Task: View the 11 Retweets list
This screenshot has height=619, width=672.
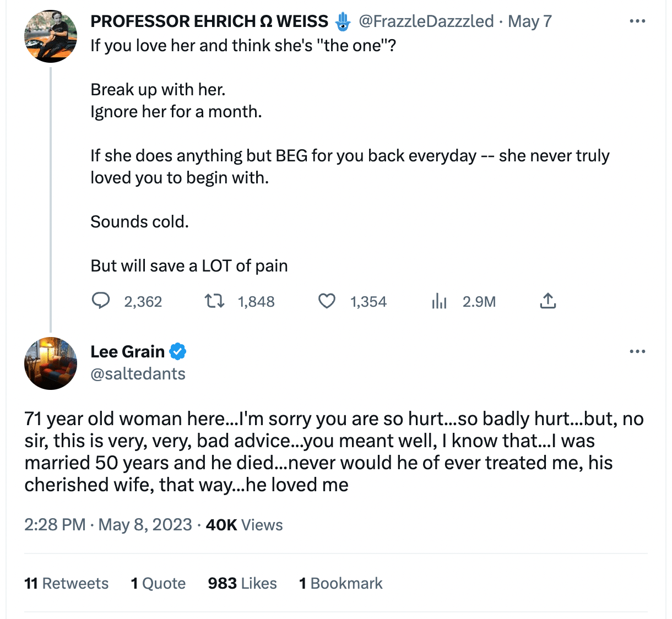Action: 66,583
